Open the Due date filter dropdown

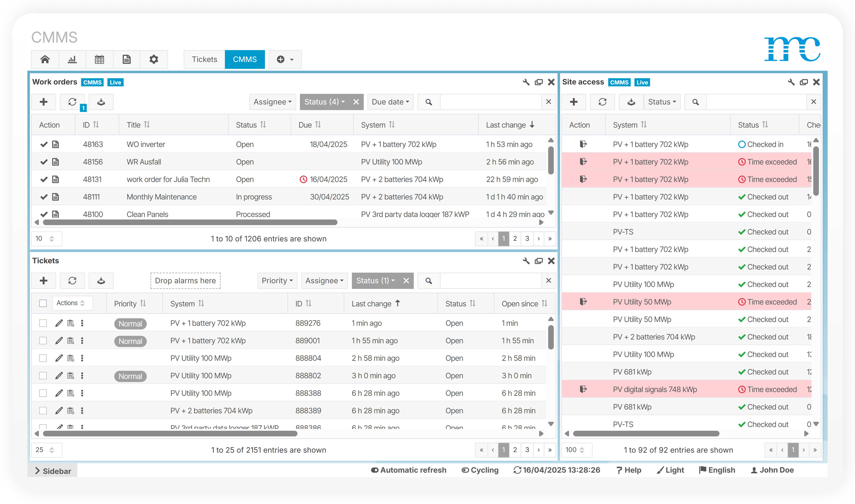[x=390, y=102]
